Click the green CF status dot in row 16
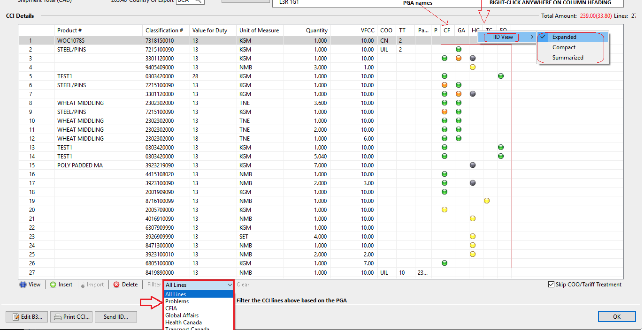The height and width of the screenshot is (330, 644). point(445,174)
